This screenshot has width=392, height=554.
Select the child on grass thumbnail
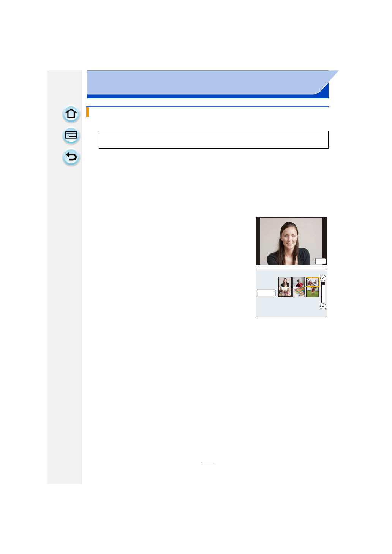tap(313, 292)
